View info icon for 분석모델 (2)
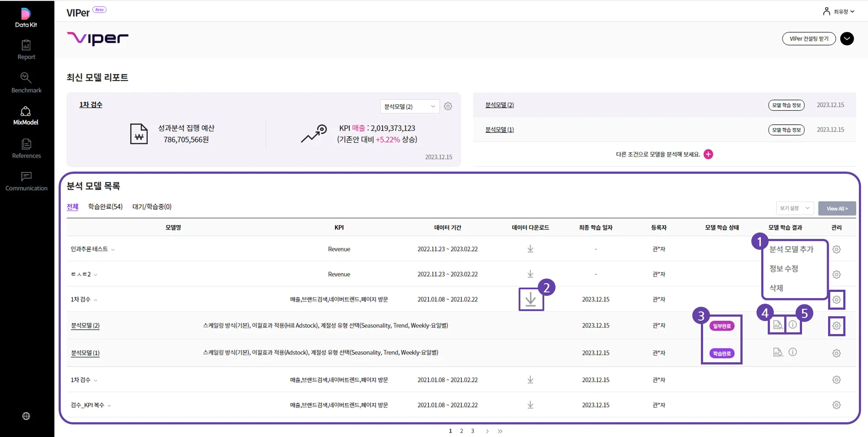Viewport: 868px width, 437px height. click(x=792, y=324)
